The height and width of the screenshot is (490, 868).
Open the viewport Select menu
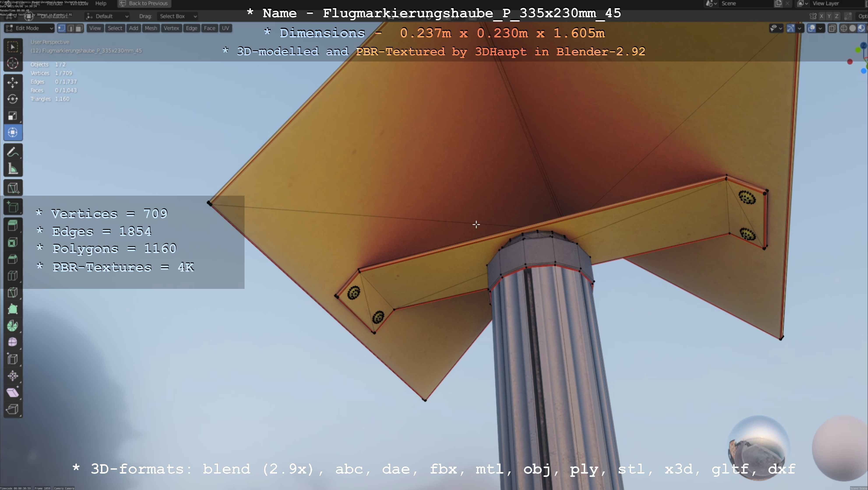[115, 28]
